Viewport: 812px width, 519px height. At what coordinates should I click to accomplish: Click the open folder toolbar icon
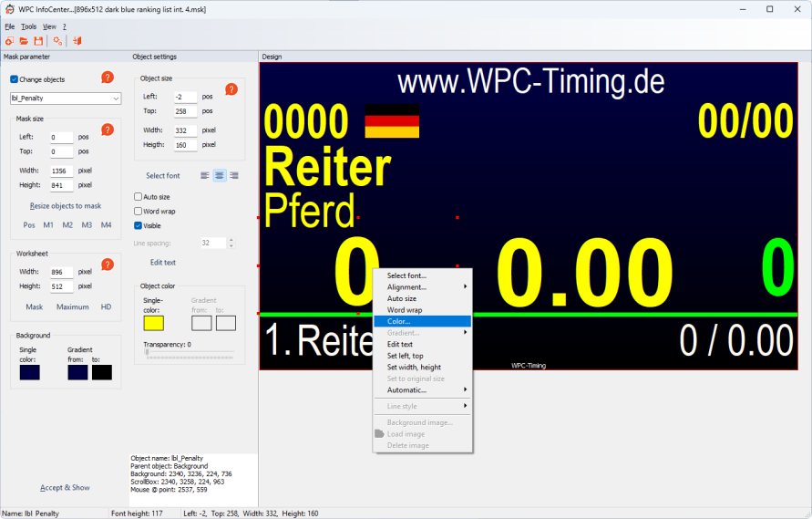[x=24, y=41]
